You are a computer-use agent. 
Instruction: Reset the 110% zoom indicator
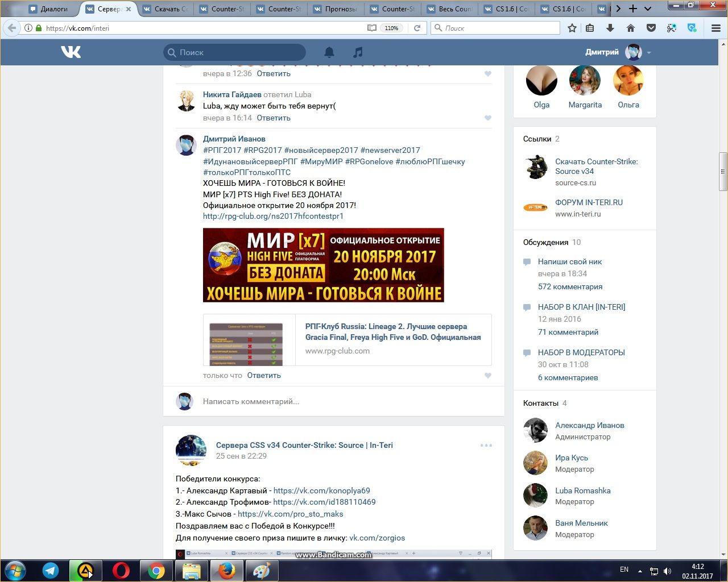coord(392,28)
